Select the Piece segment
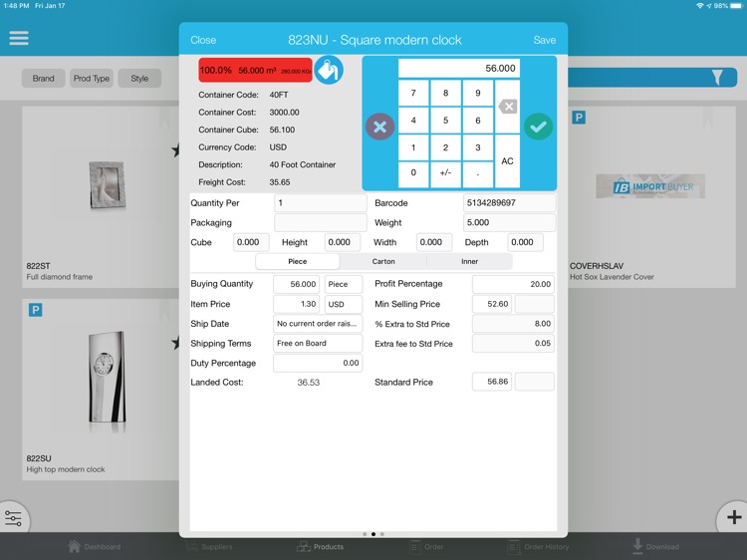This screenshot has height=560, width=747. pyautogui.click(x=297, y=261)
